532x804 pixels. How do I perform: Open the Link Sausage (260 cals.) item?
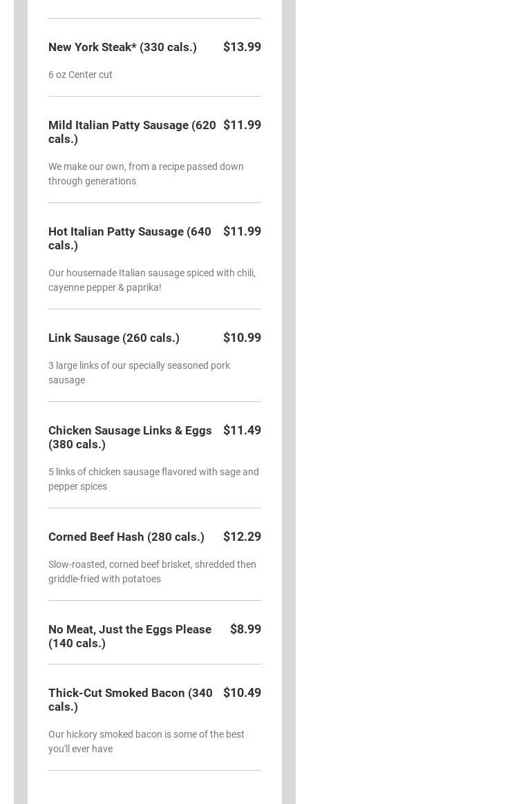click(x=114, y=338)
